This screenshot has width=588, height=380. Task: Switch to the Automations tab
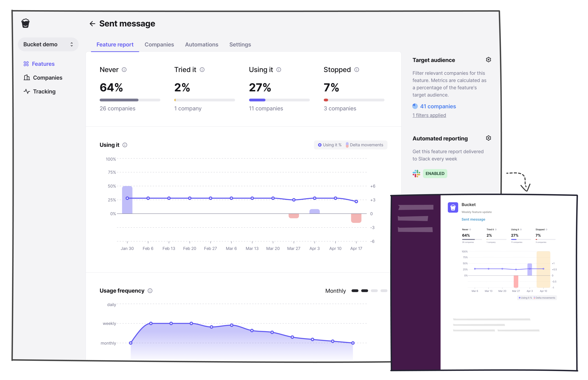click(x=202, y=45)
